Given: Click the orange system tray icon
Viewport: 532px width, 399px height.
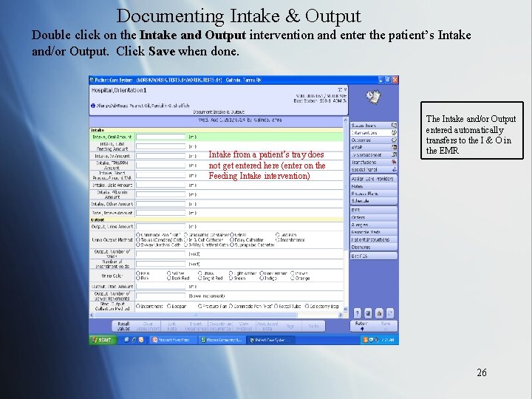Looking at the screenshot, I should click(366, 340).
